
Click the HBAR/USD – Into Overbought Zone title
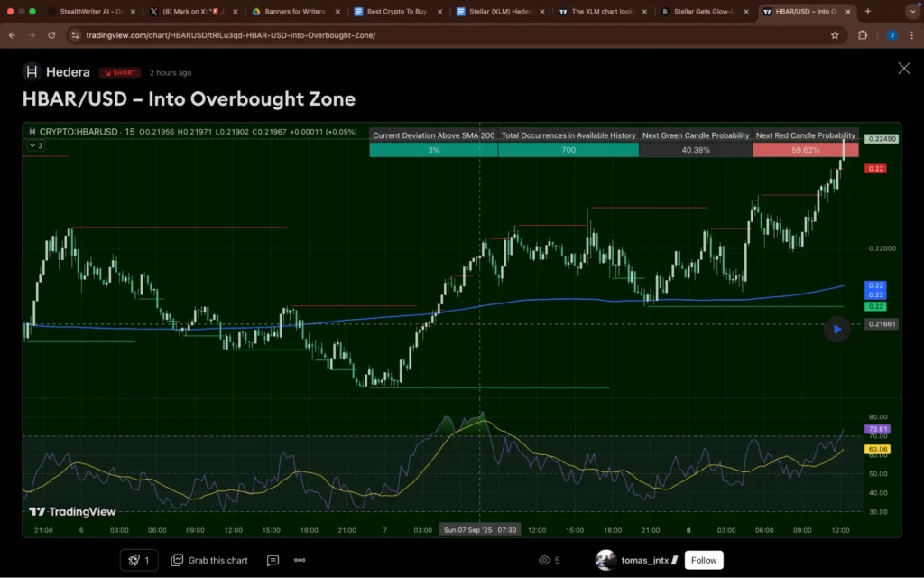click(x=189, y=98)
